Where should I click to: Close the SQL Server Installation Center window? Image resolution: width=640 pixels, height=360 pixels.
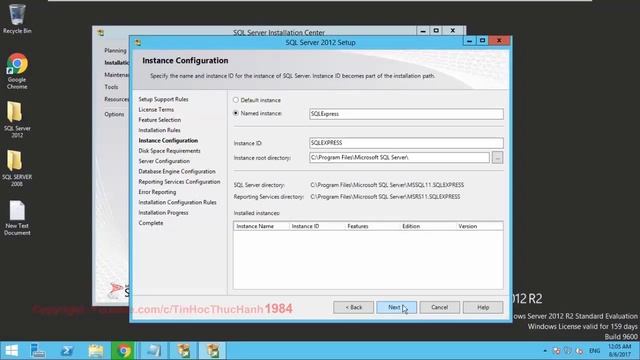[453, 31]
